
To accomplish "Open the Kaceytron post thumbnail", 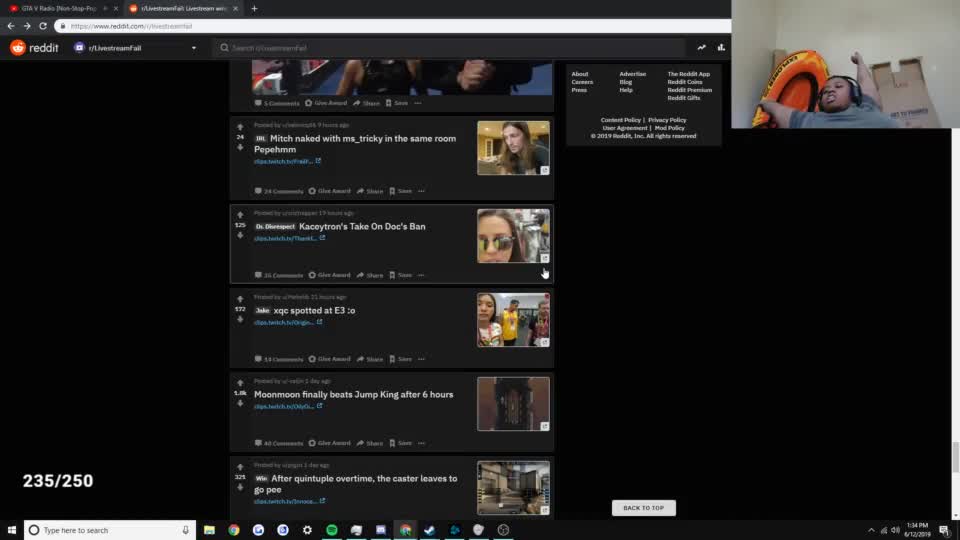I will pos(513,236).
